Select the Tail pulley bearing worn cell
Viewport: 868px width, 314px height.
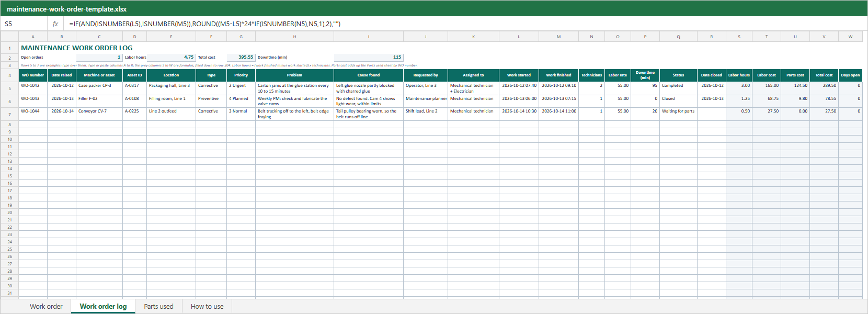369,114
